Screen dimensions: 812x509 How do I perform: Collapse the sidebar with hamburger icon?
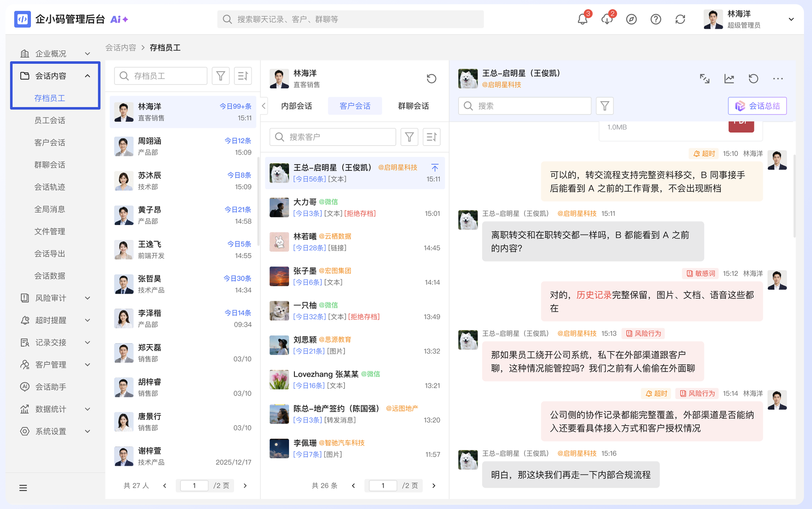(x=23, y=488)
